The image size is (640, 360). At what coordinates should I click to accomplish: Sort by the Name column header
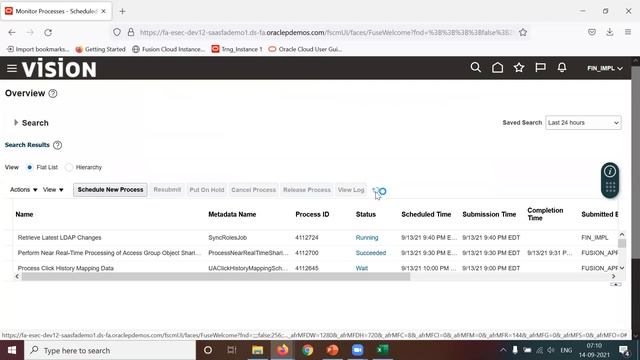coord(24,214)
